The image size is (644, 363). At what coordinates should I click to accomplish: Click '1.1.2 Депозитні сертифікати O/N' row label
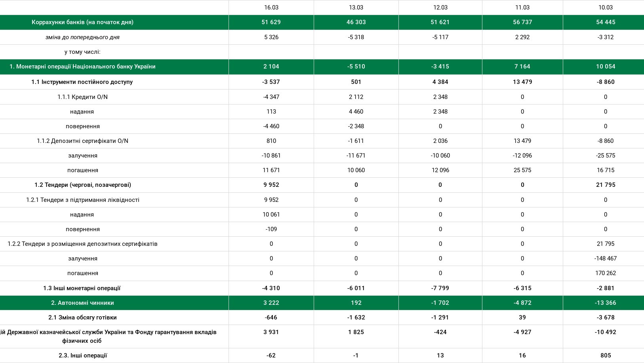(x=82, y=141)
